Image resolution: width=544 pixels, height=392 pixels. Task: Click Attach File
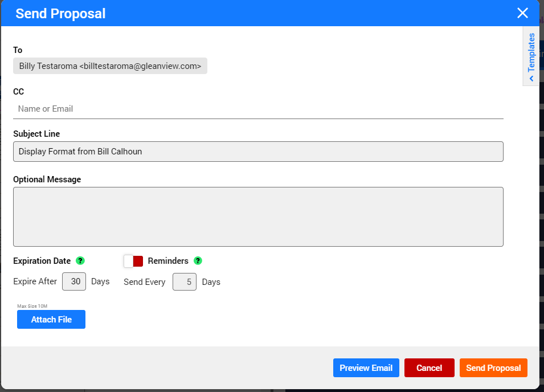[x=51, y=319]
